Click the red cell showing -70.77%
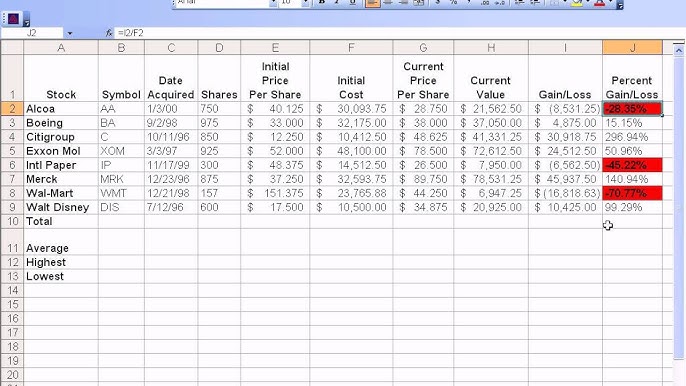 632,193
